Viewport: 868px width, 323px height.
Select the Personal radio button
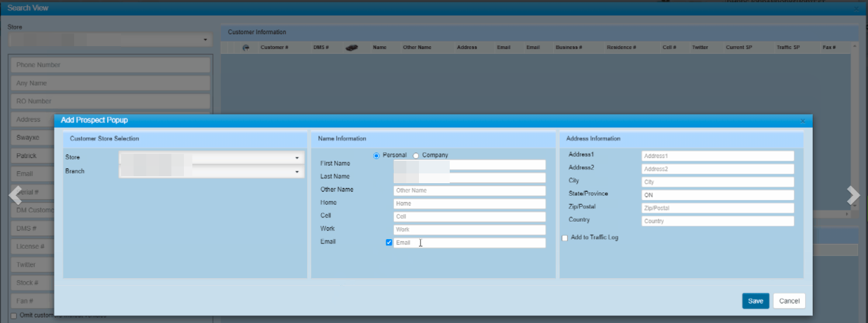point(377,155)
